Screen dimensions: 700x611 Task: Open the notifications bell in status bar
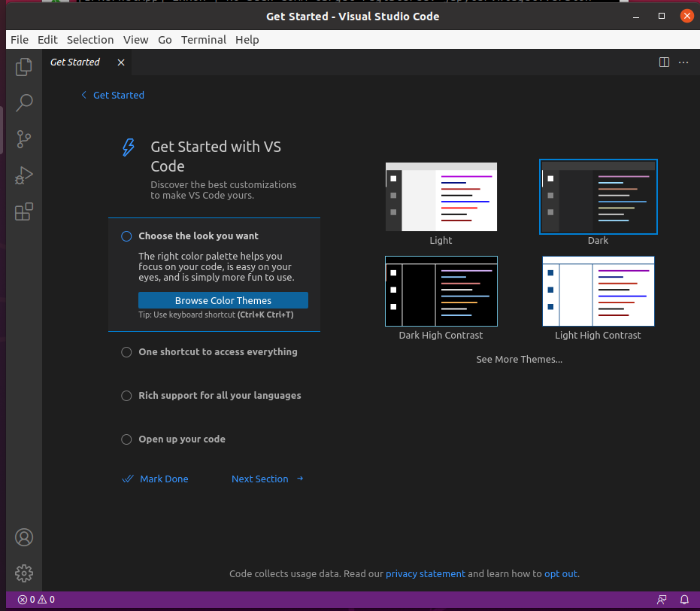(684, 600)
